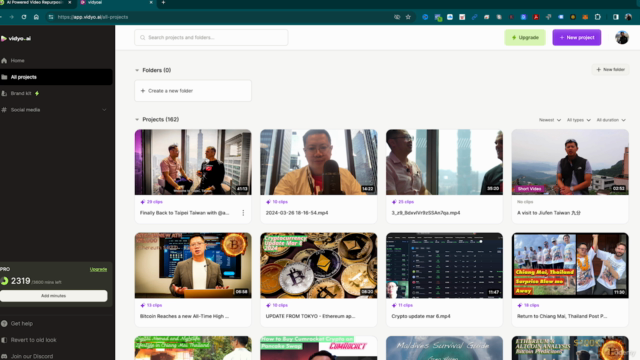
Task: Open the Finally Back to Taipei thumbnail
Action: (193, 162)
